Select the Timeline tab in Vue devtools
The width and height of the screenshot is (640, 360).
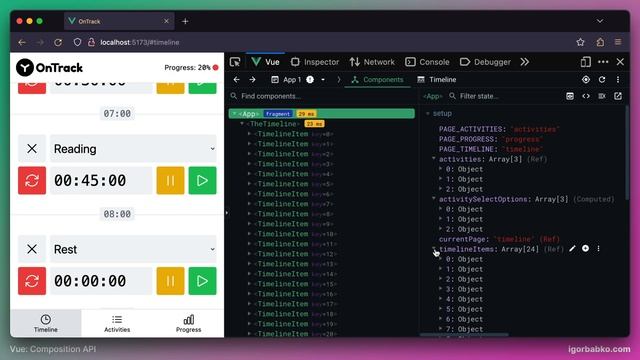(437, 80)
